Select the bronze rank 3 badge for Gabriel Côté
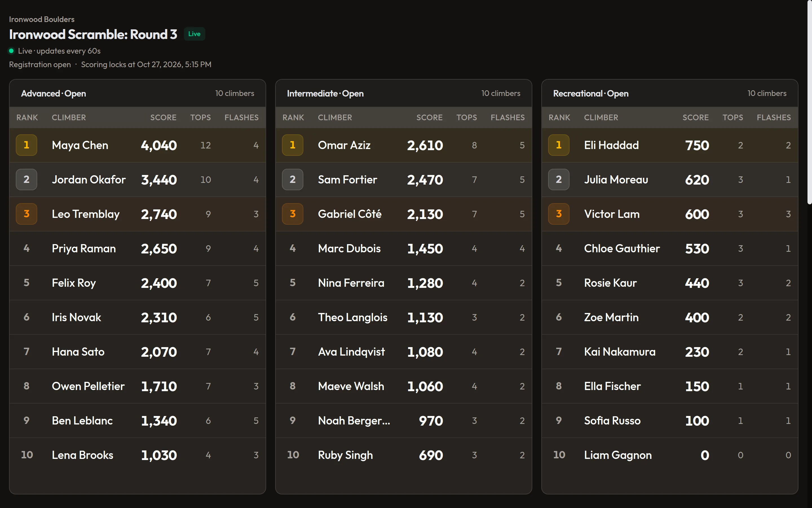812x508 pixels. click(x=293, y=214)
